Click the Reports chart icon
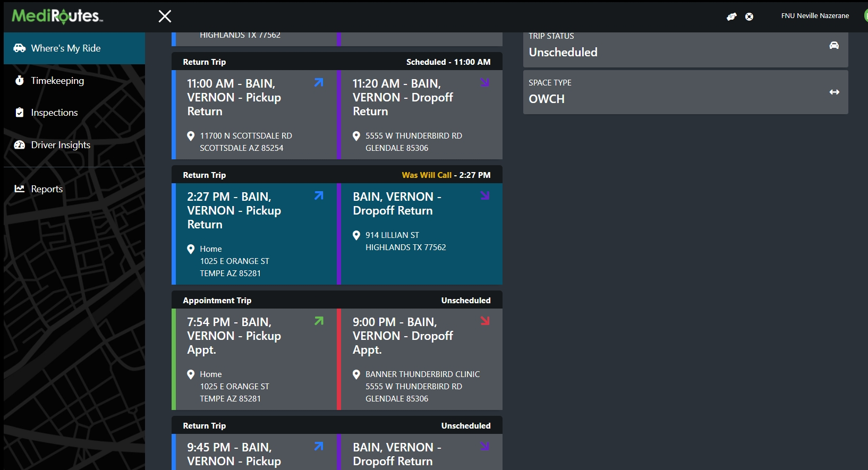 20,189
